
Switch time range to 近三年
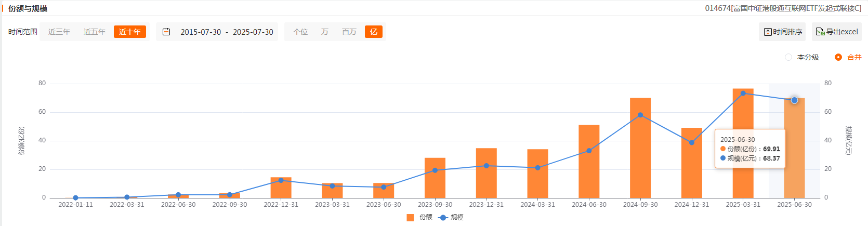tap(59, 32)
